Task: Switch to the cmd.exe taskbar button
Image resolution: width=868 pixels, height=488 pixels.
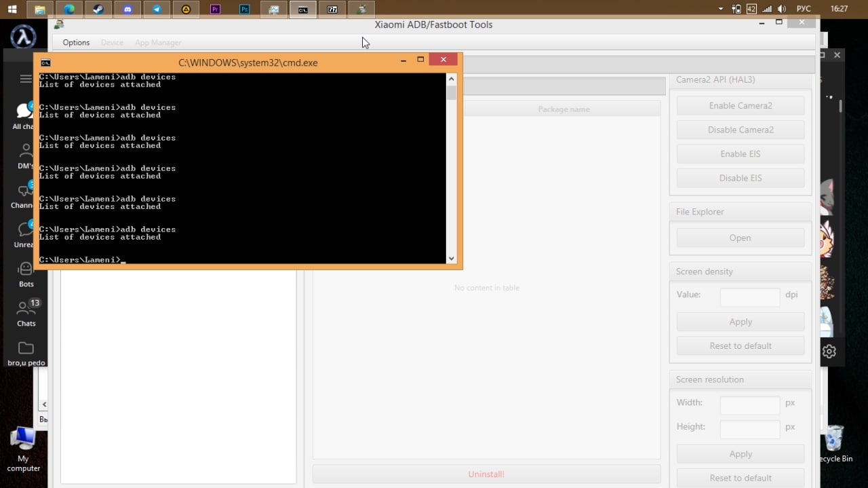Action: (x=303, y=10)
